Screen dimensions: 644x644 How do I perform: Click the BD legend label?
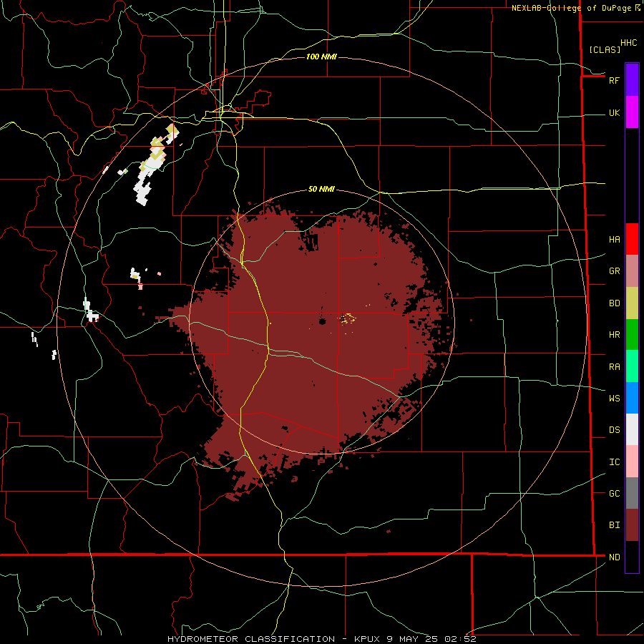click(x=614, y=303)
